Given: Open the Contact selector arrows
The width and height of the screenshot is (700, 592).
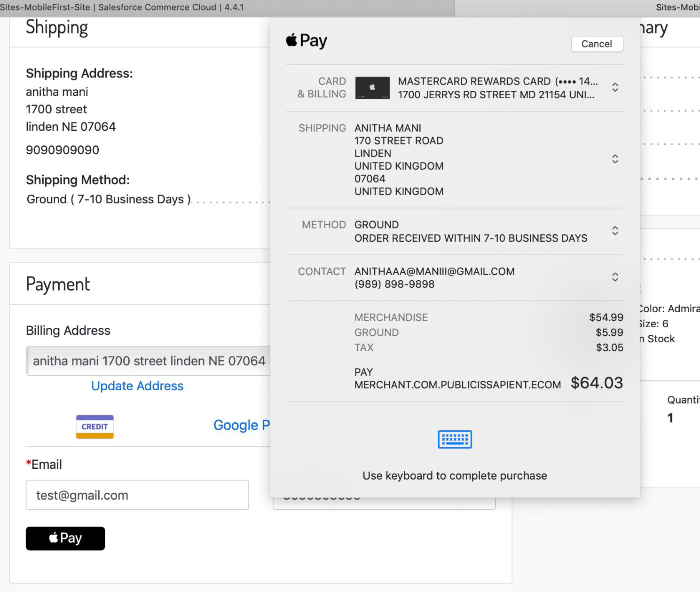Looking at the screenshot, I should click(614, 277).
